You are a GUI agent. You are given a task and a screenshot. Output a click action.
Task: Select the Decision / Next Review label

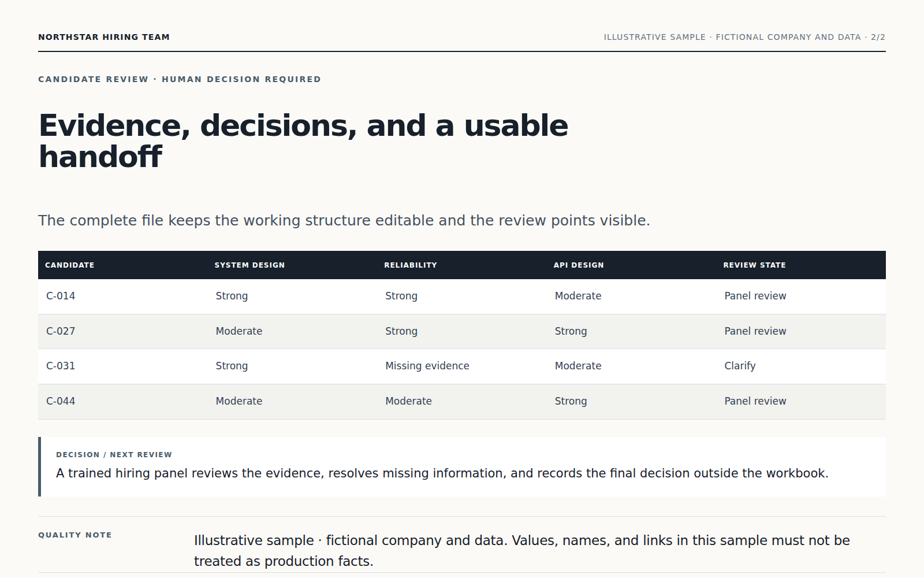(x=114, y=454)
